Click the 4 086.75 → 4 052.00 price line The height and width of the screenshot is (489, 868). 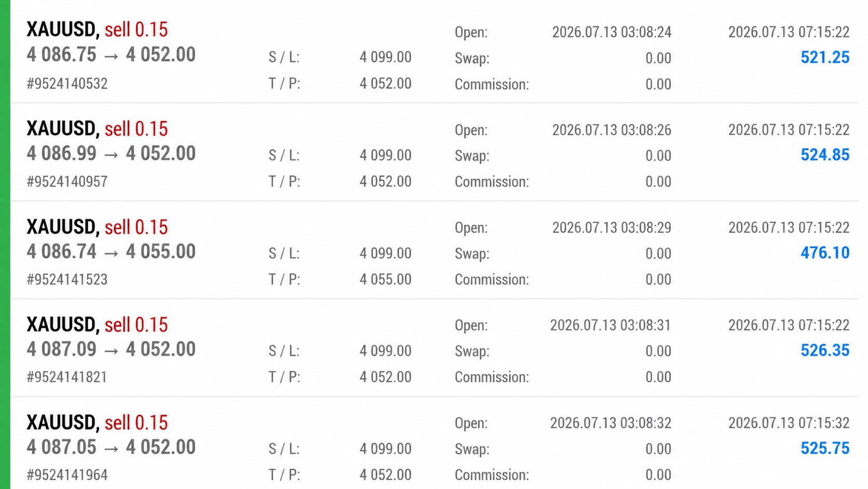[x=111, y=55]
